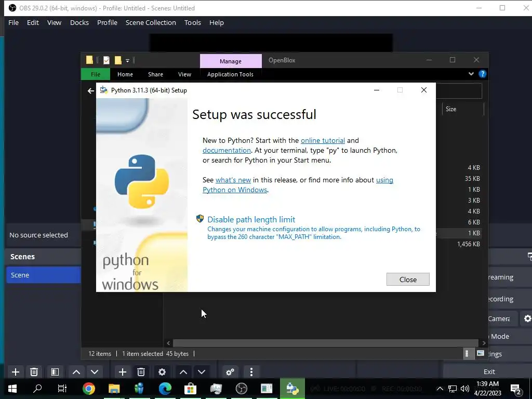Open Task View on taskbar
532x399 pixels.
coord(62,389)
